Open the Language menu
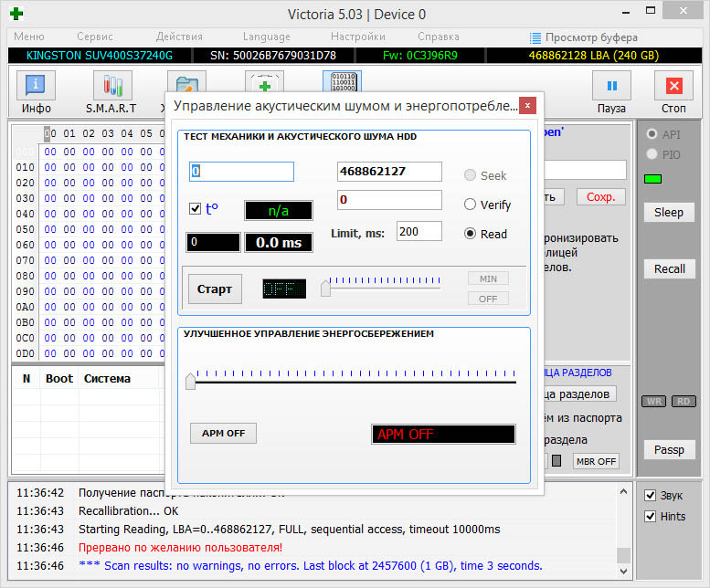710x588 pixels. pyautogui.click(x=266, y=37)
